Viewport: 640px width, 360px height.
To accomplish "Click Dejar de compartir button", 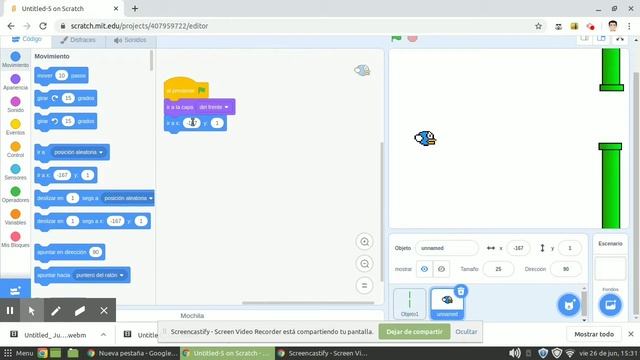I will tap(414, 332).
